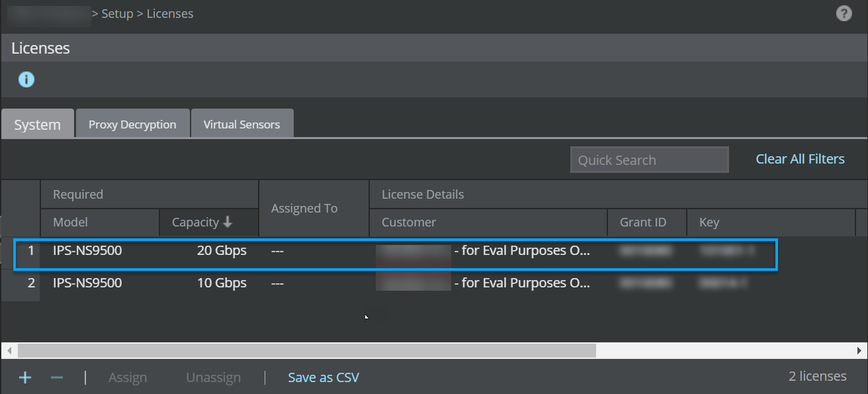
Task: Add a license with the plus icon
Action: click(x=25, y=377)
